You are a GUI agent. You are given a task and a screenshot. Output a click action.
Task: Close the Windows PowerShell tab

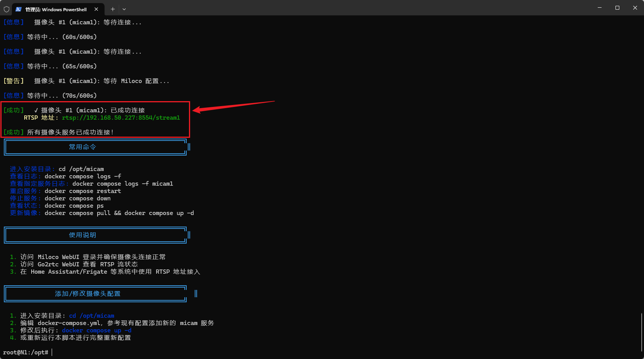point(96,9)
